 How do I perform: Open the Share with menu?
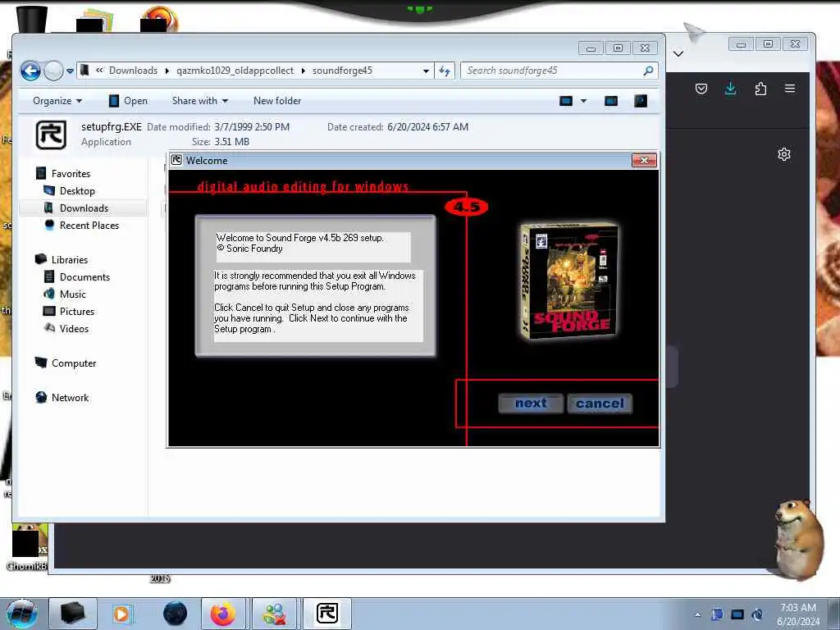200,101
